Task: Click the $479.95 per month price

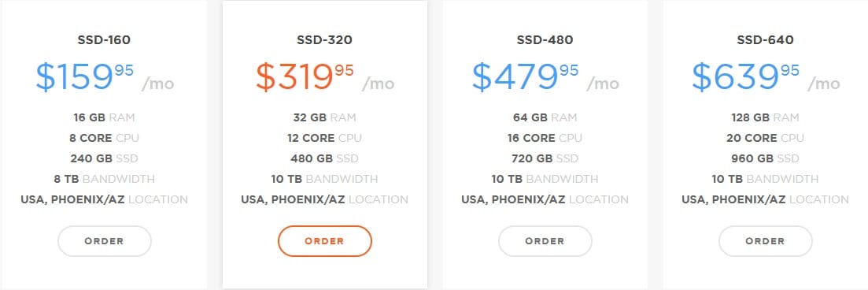Action: tap(545, 77)
